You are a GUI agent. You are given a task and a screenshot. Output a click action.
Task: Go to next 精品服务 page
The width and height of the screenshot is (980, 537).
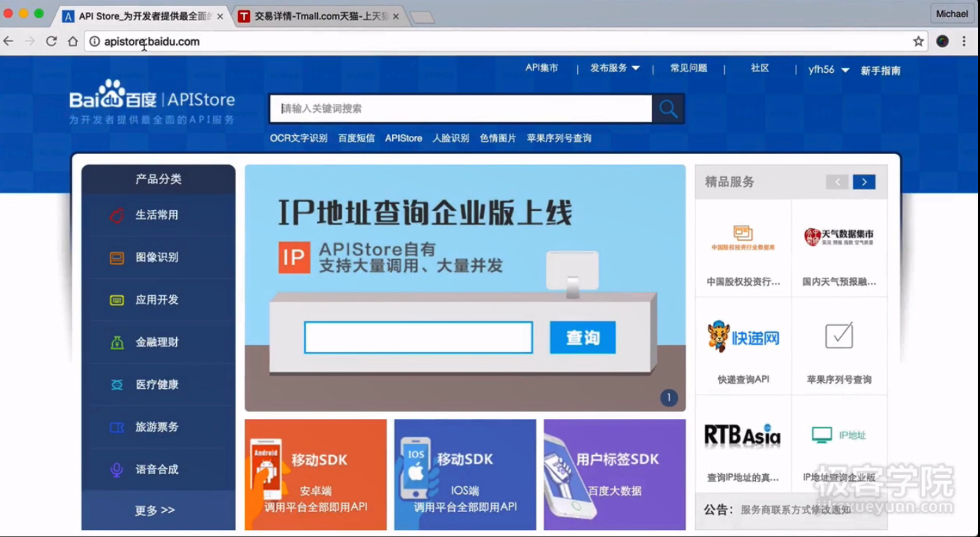pyautogui.click(x=864, y=182)
